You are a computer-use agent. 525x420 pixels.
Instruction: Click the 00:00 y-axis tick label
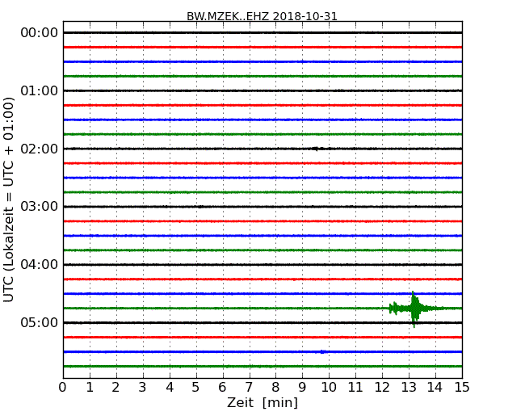(38, 32)
